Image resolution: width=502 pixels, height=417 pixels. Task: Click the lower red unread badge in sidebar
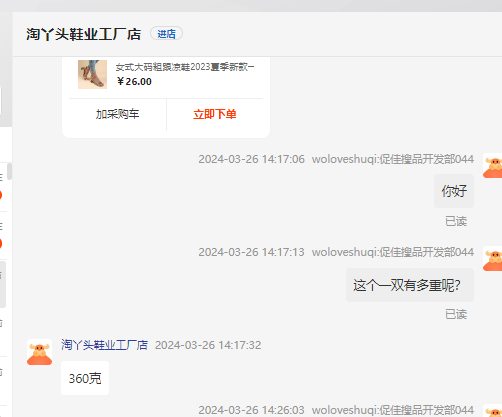1,244
